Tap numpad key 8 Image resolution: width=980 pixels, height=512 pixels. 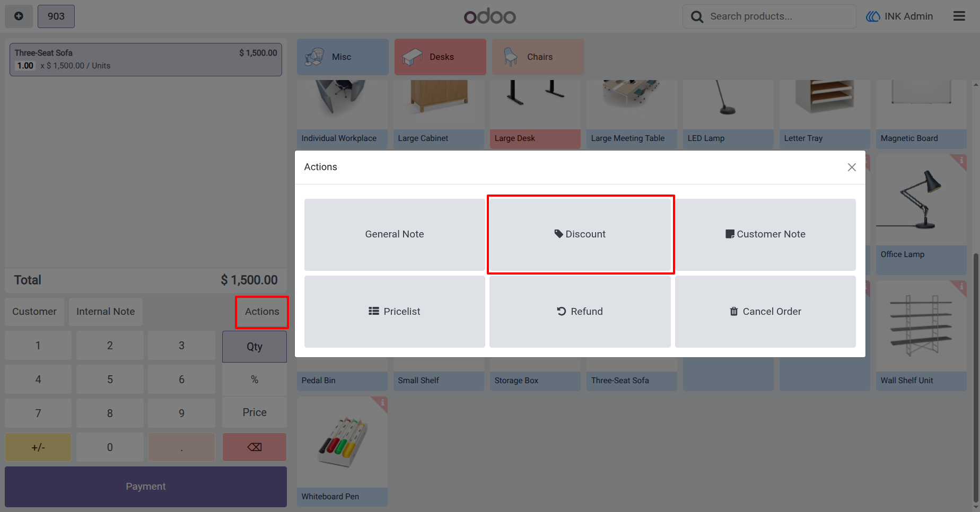coord(110,413)
